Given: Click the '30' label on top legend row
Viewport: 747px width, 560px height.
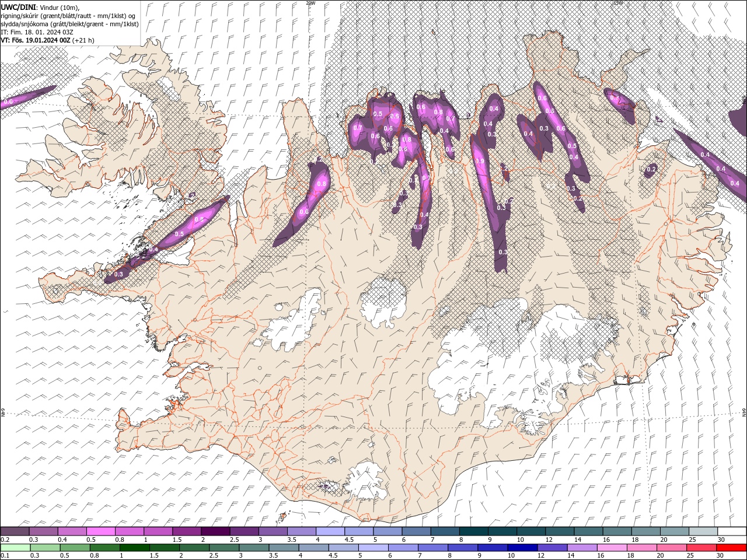Looking at the screenshot, I should coord(721,540).
